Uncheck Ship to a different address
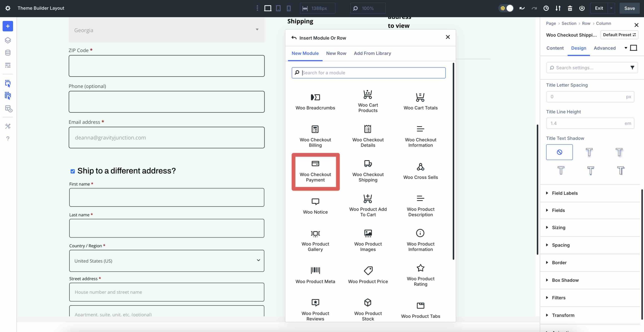The image size is (644, 332). click(x=72, y=171)
